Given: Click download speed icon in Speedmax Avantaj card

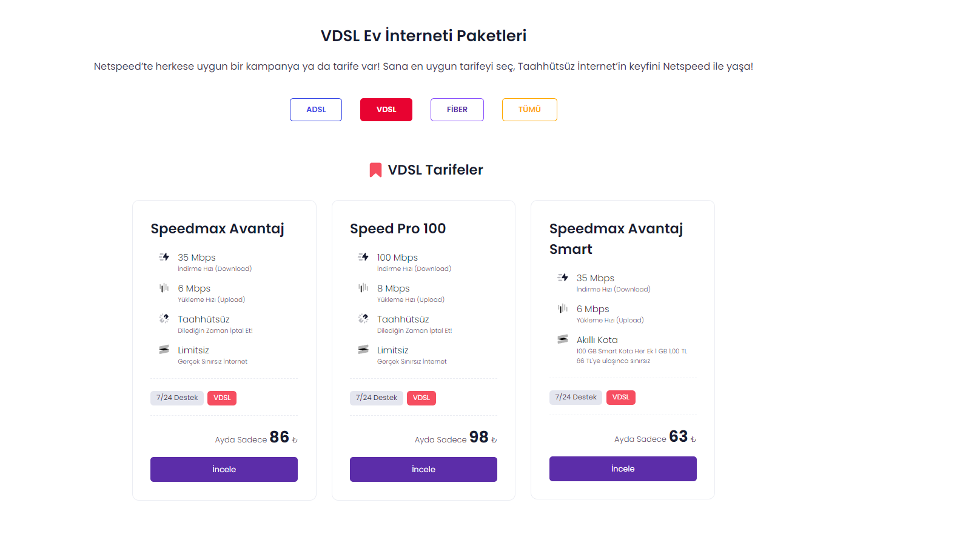Looking at the screenshot, I should [x=164, y=257].
